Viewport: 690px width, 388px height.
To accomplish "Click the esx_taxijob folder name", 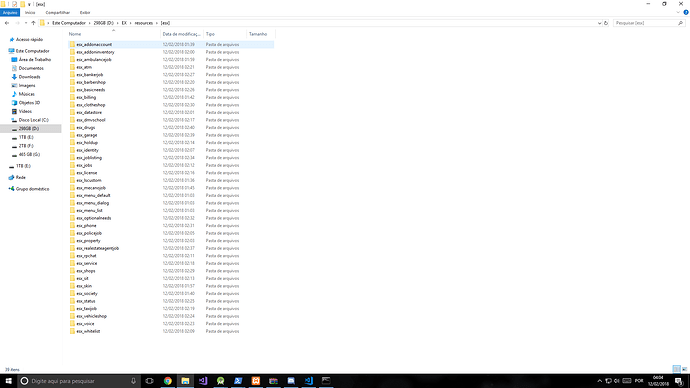I will [86, 308].
